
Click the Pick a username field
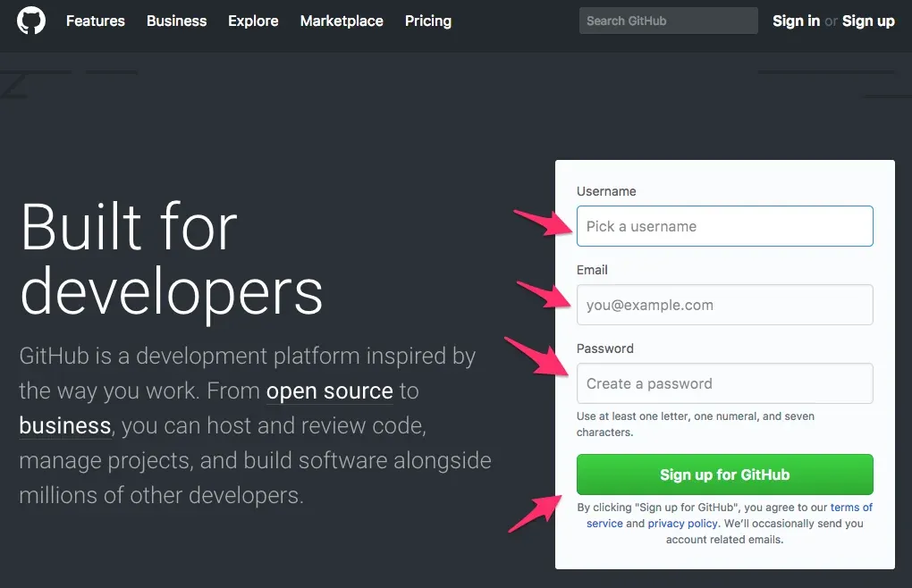point(724,226)
